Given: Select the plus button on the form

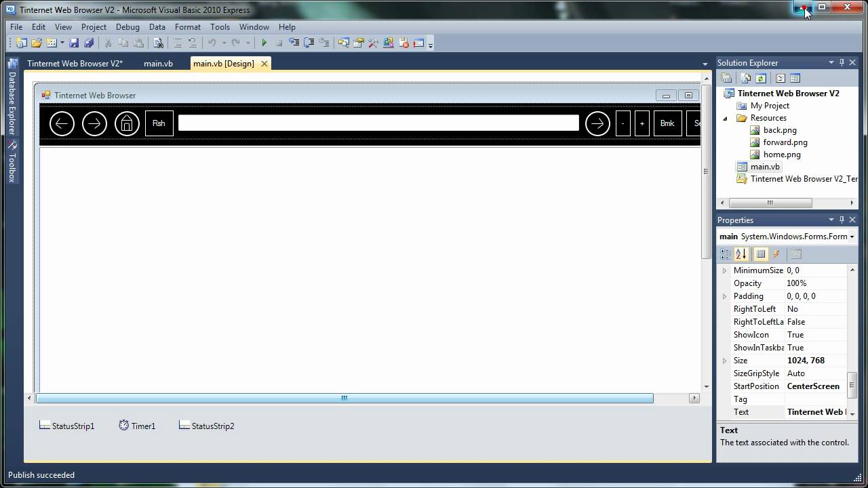Looking at the screenshot, I should 642,123.
